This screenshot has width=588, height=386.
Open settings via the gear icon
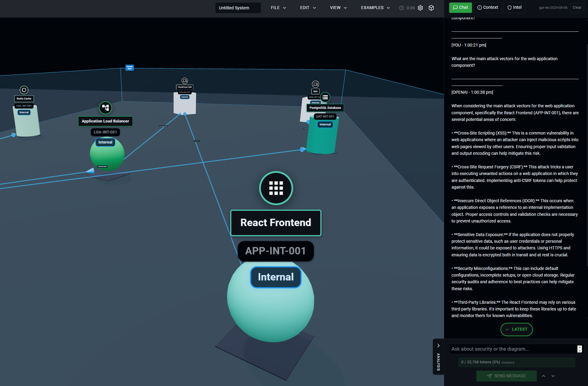420,8
